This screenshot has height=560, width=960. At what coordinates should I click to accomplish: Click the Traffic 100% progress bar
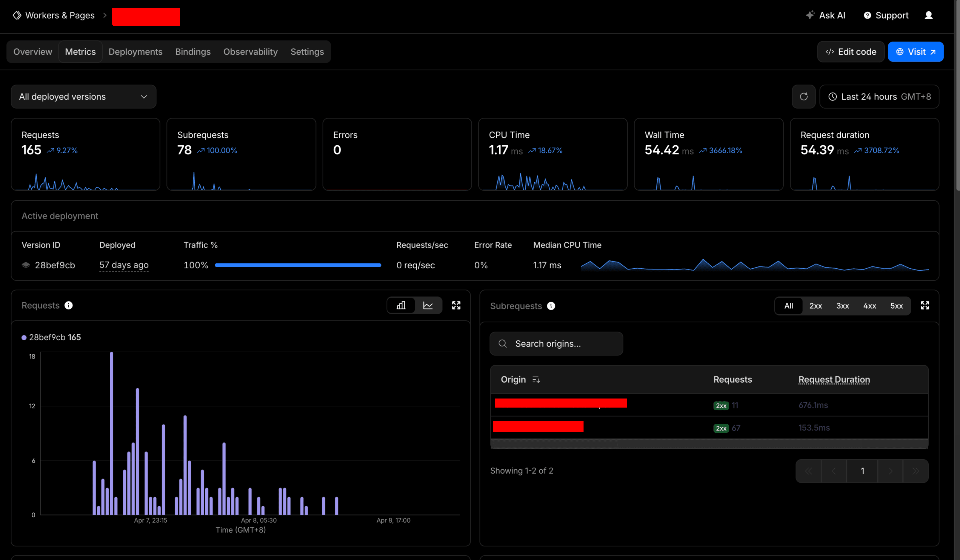click(x=298, y=265)
